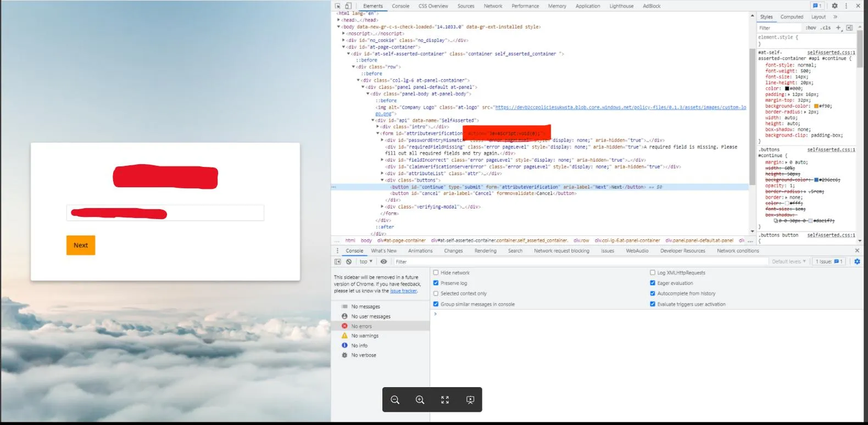868x425 pixels.
Task: Filter console by No errors
Action: click(x=380, y=326)
